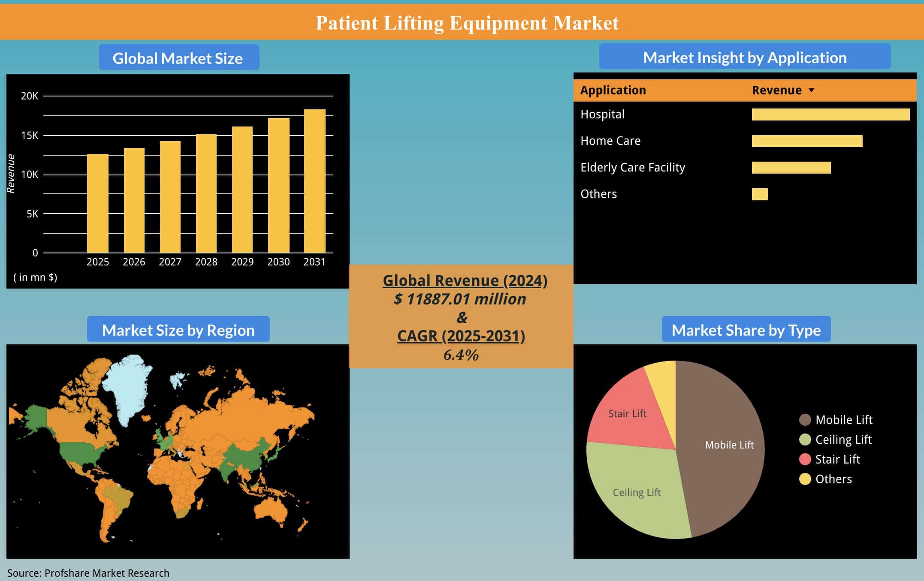Select the 6.4% CAGR value
The width and height of the screenshot is (924, 581).
coord(461,355)
